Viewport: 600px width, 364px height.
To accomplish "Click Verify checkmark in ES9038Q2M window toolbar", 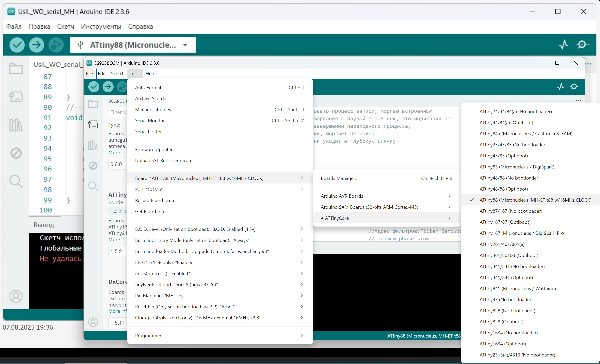I will 94,87.
